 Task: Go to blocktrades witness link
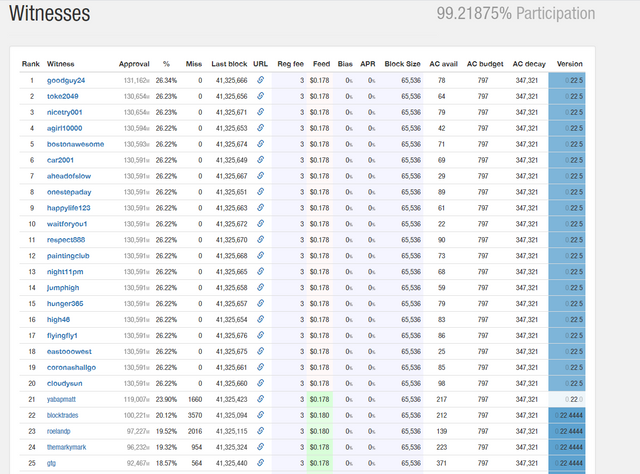[62, 415]
